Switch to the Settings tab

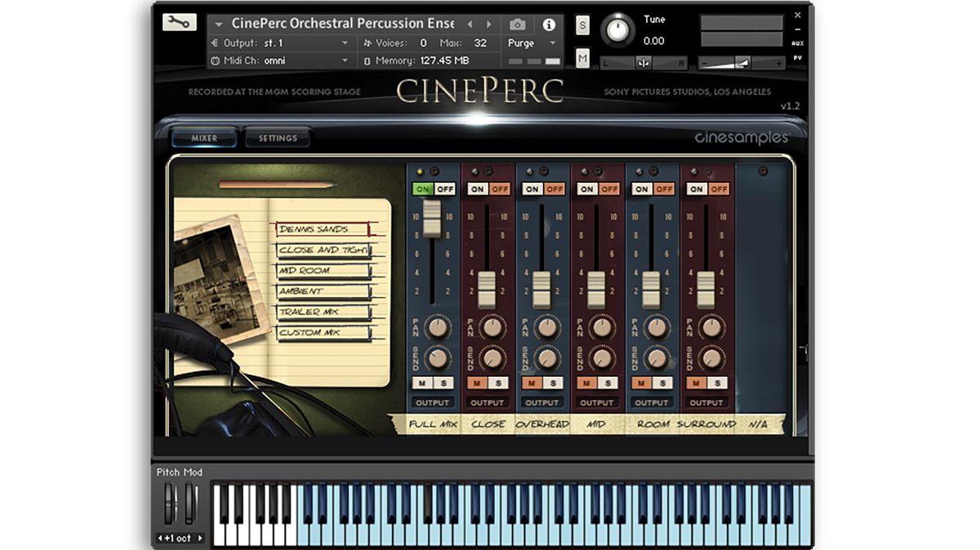(x=277, y=138)
